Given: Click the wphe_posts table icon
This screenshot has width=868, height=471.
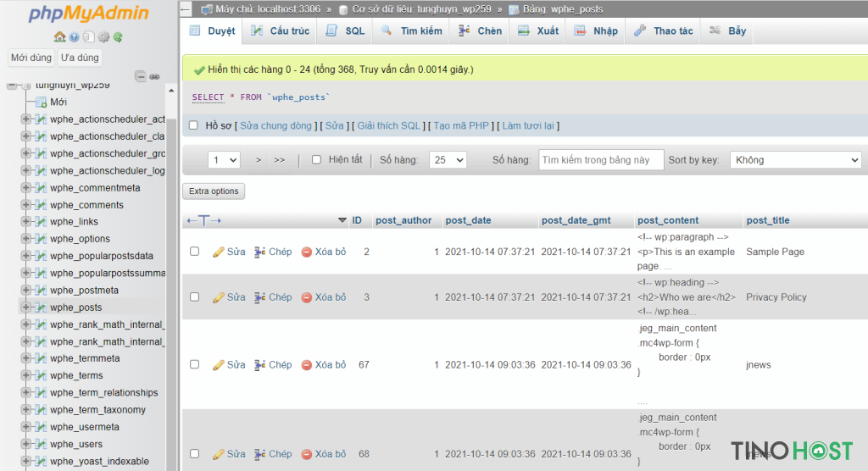Looking at the screenshot, I should 41,308.
